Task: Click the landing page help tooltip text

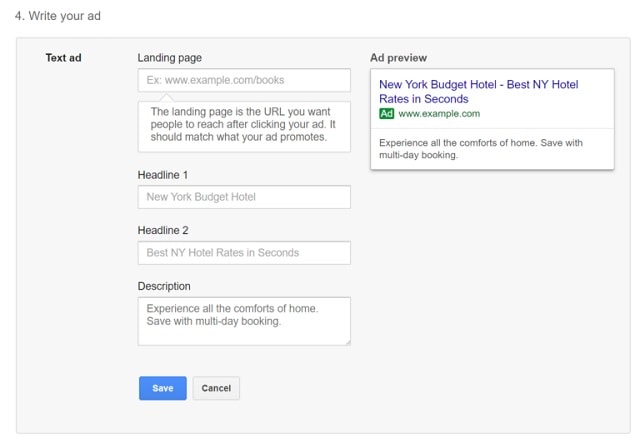Action: (x=244, y=124)
